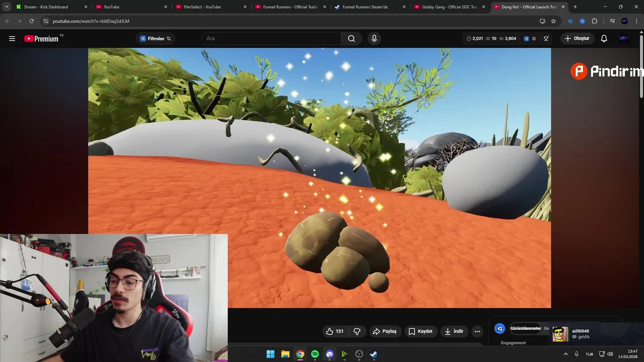Go back in browser history
This screenshot has height=362, width=644.
[7, 21]
